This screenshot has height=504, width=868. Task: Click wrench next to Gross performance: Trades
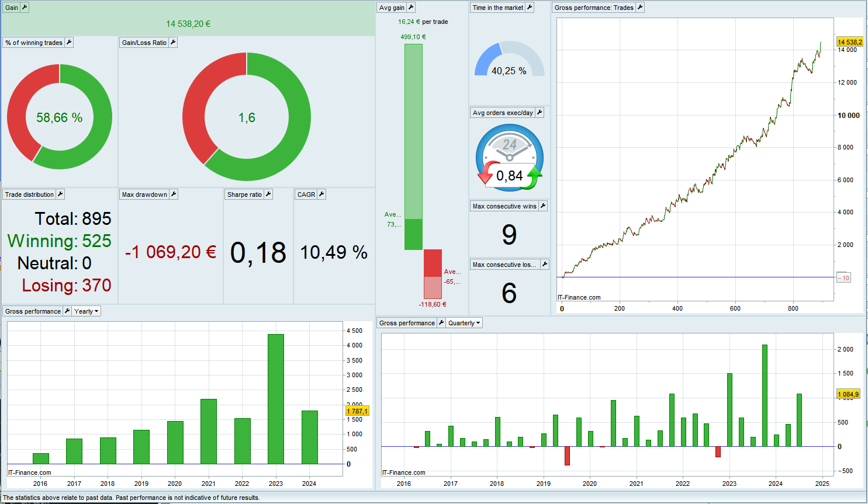pyautogui.click(x=640, y=8)
